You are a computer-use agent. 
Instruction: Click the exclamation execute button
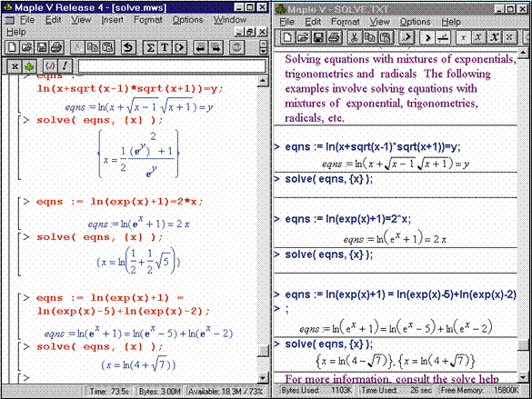65,66
